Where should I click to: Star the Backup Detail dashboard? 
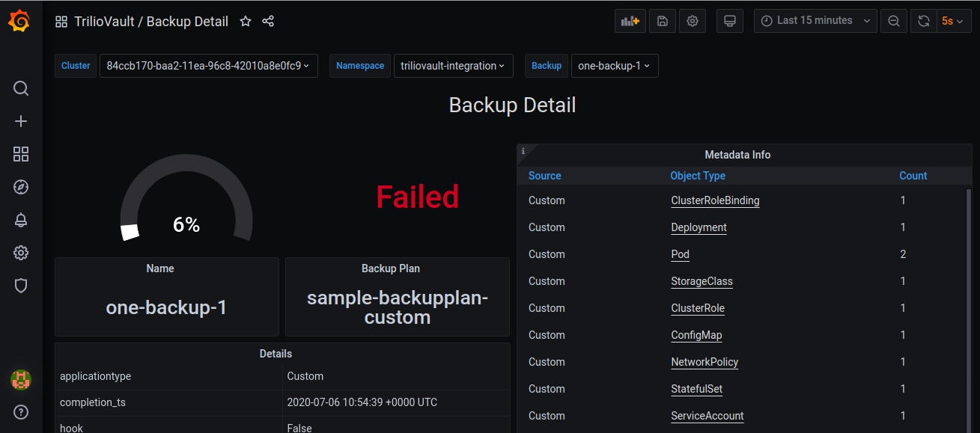pyautogui.click(x=246, y=22)
